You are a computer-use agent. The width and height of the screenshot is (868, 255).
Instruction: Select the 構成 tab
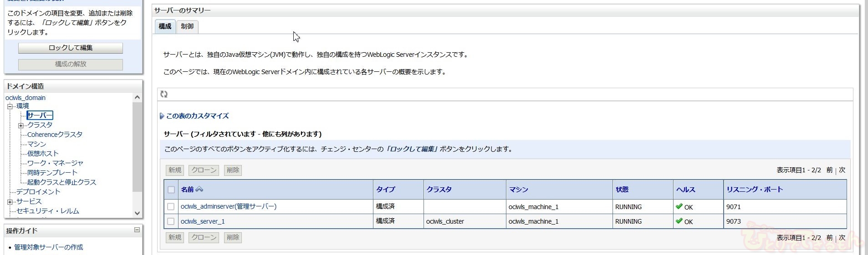[x=165, y=26]
